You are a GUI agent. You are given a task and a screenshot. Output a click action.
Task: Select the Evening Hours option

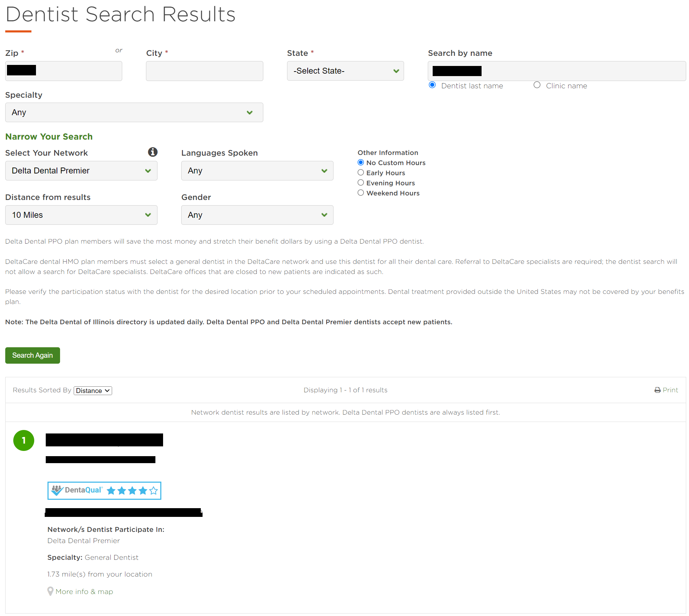point(361,183)
